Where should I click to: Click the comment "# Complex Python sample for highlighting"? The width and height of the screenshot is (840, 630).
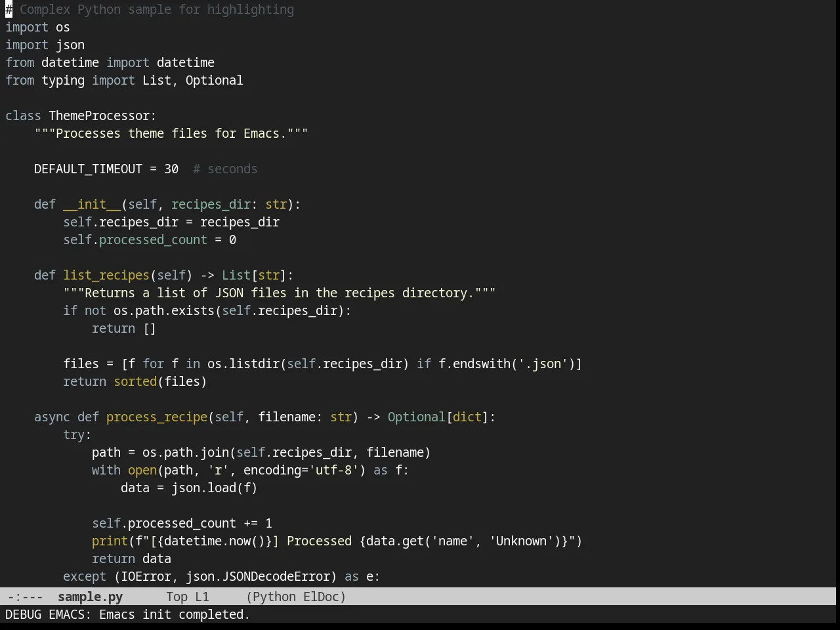(x=150, y=10)
